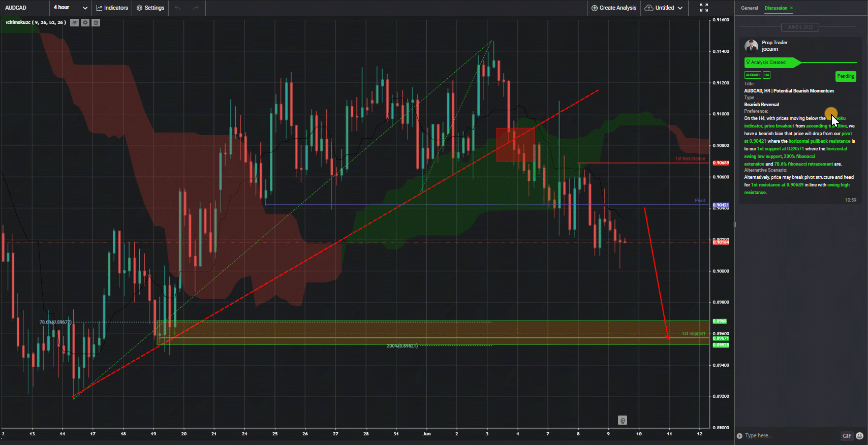Click the Ichimoku2c indicator name label
This screenshot has width=868, height=445.
tap(36, 22)
